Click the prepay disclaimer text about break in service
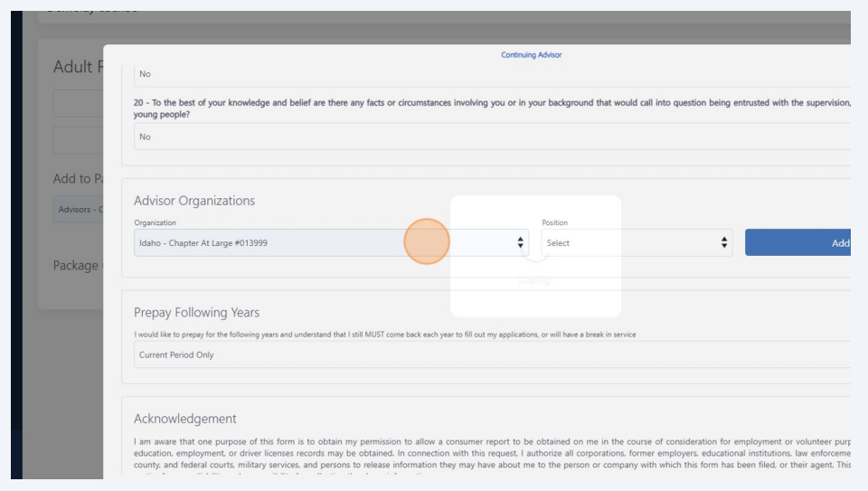 tap(385, 335)
